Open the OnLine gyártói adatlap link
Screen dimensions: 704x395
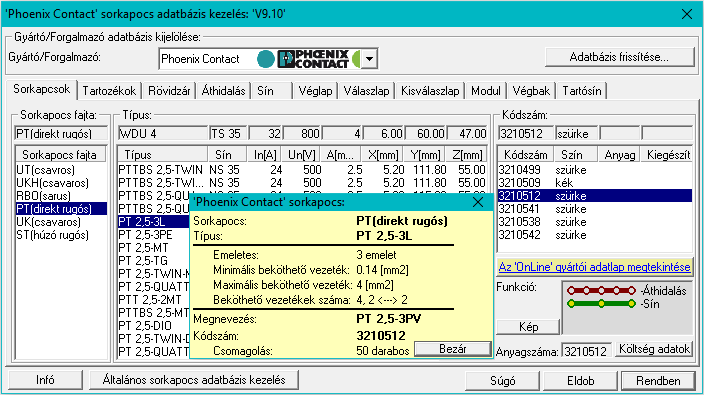pyautogui.click(x=594, y=267)
